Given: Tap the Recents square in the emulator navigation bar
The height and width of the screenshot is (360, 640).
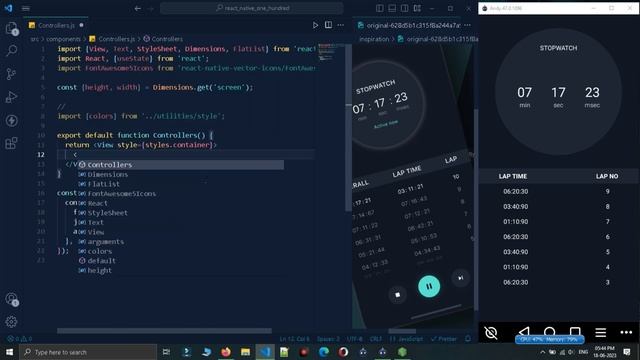Looking at the screenshot, I should (x=575, y=331).
